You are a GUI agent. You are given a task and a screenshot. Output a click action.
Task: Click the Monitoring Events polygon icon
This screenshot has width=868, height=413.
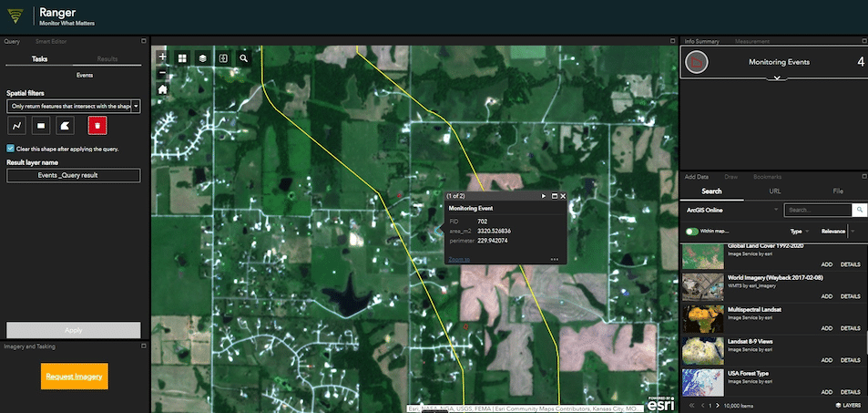(697, 62)
